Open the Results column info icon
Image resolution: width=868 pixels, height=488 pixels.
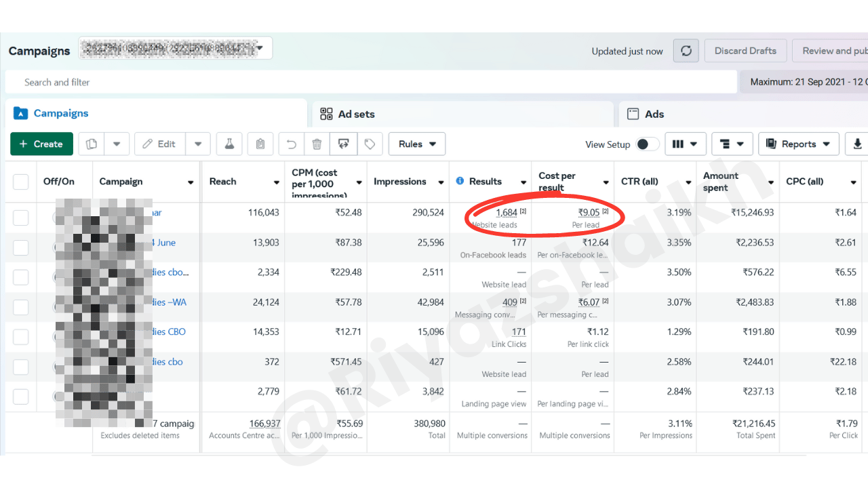point(460,181)
